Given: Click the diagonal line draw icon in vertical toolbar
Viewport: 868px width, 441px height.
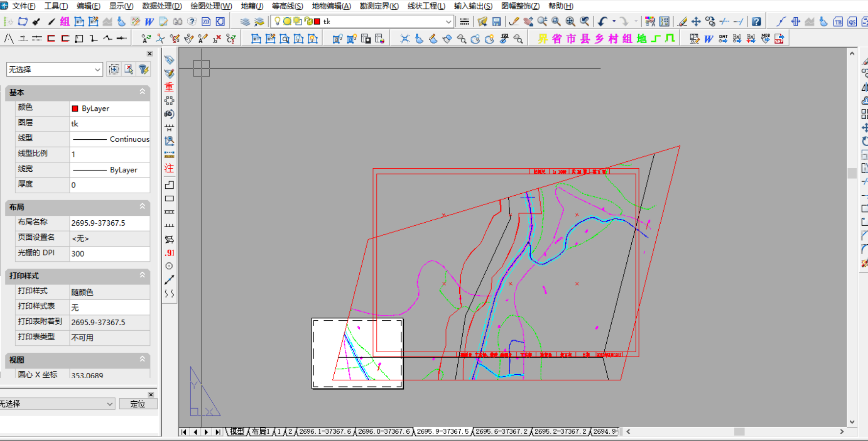Looking at the screenshot, I should [x=169, y=280].
